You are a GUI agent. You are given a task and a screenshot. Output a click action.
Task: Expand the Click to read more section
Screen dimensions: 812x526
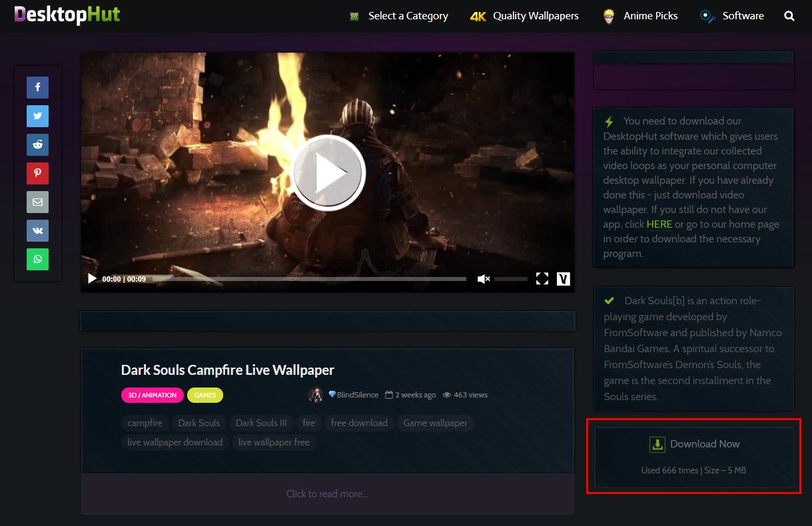(x=328, y=494)
